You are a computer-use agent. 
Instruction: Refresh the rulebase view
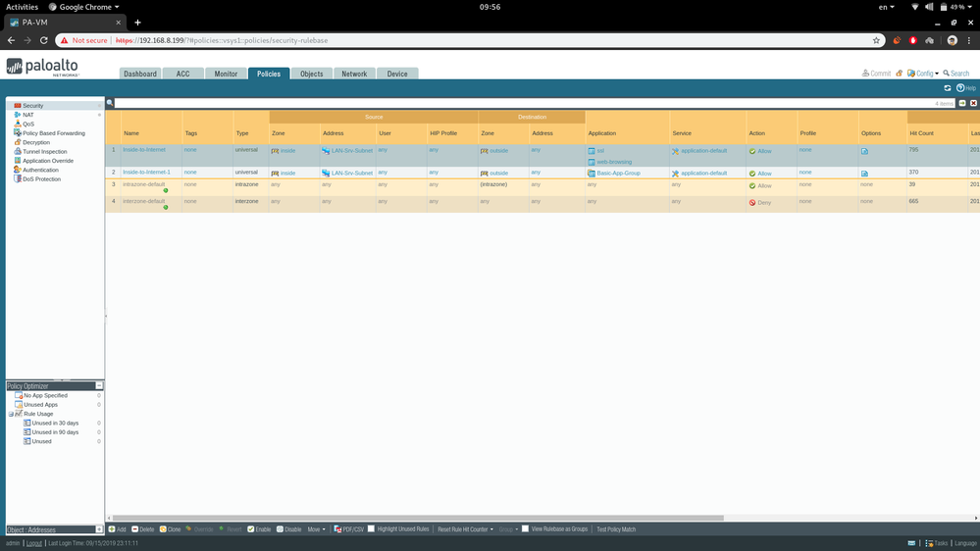click(x=948, y=88)
